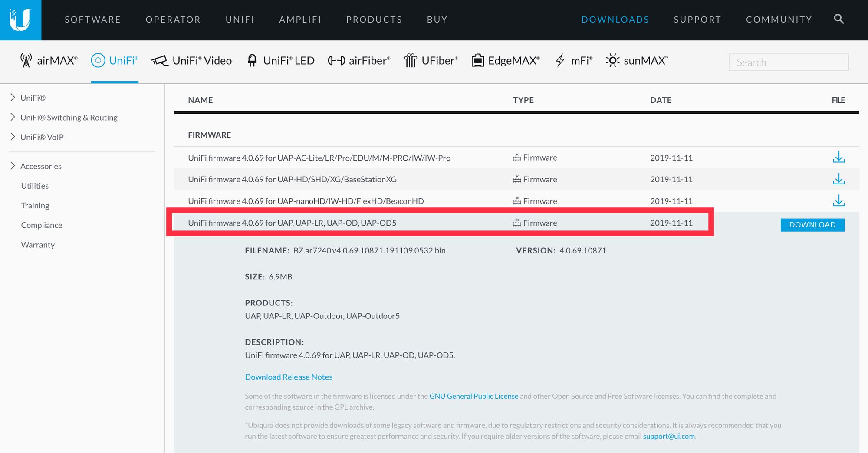Open the Download Release Notes link
The height and width of the screenshot is (453, 868).
click(x=289, y=377)
